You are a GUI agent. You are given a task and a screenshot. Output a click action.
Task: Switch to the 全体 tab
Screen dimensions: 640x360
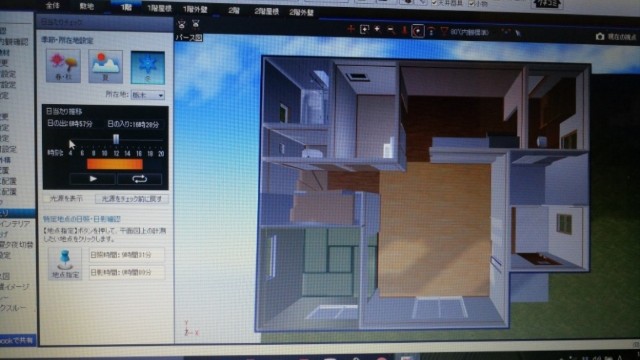click(x=53, y=5)
